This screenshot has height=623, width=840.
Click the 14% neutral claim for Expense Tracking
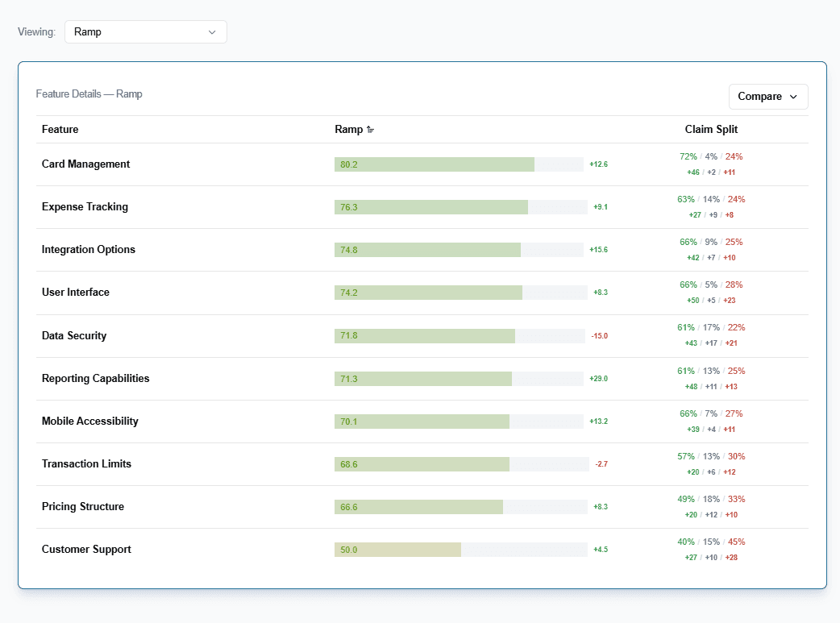712,199
